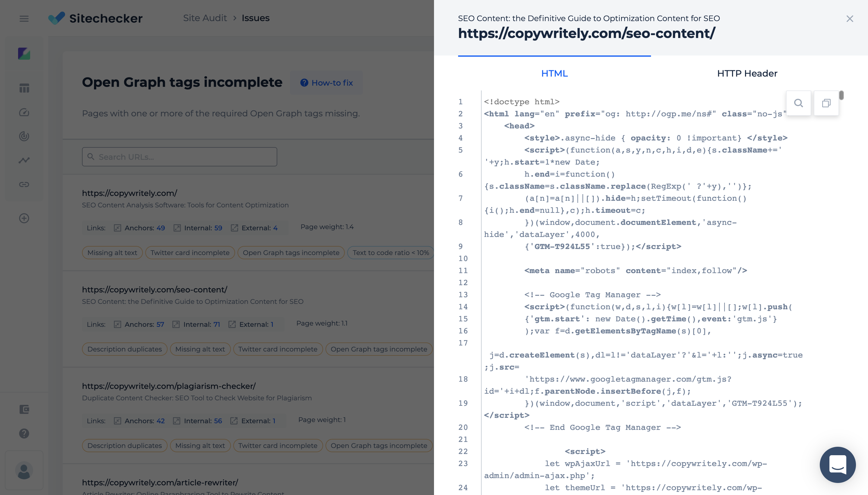Click the External icon in the seo-content row
Viewport: 868px width, 495px height.
232,324
